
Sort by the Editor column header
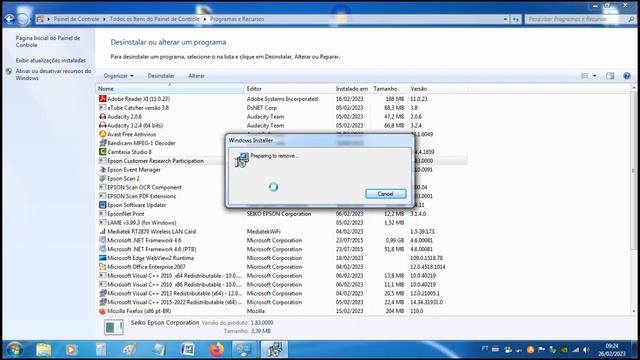click(x=289, y=89)
